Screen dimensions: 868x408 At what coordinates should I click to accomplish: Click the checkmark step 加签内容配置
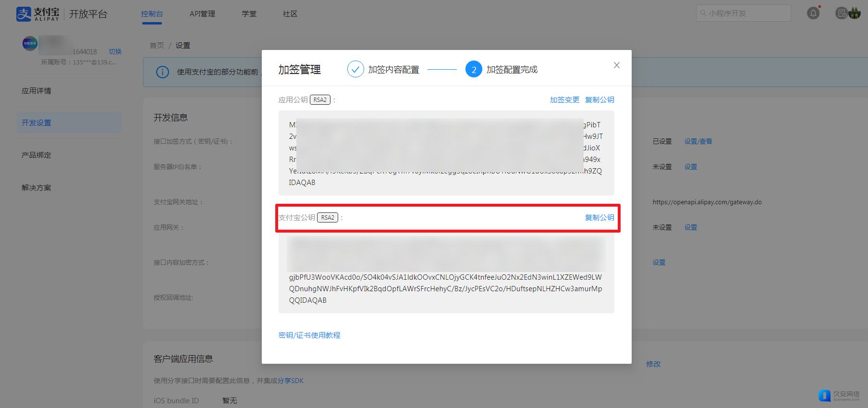355,70
